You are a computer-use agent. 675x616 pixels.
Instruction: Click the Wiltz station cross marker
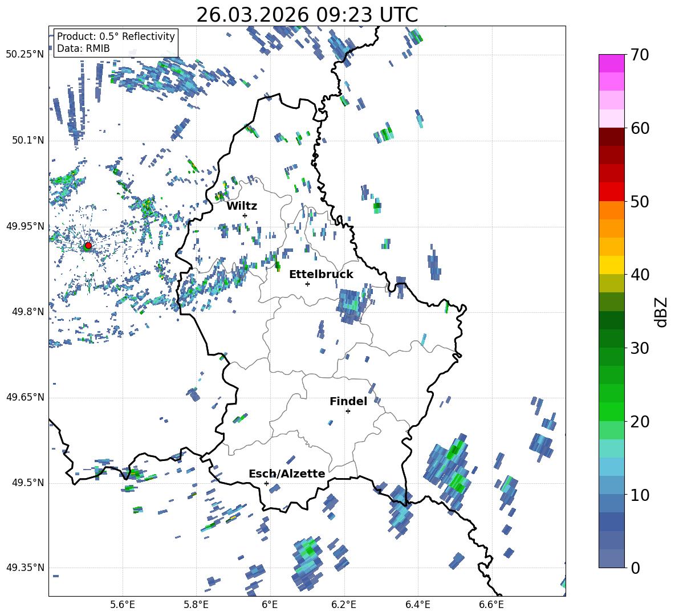click(245, 215)
